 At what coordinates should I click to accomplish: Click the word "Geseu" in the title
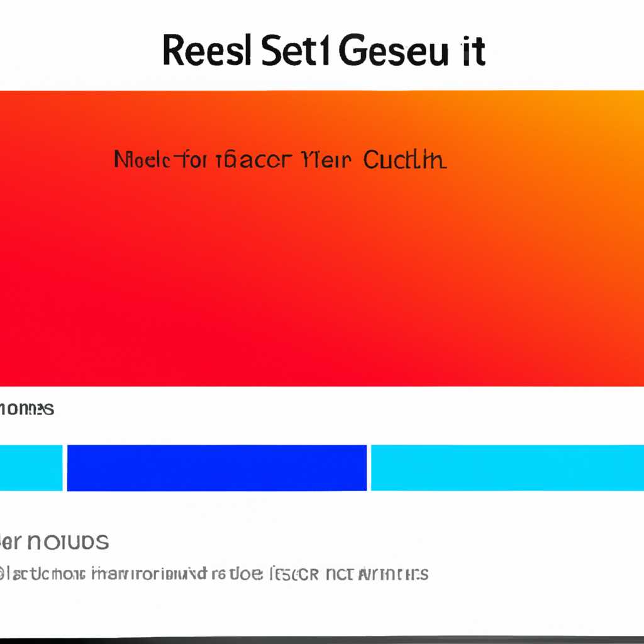pyautogui.click(x=394, y=50)
